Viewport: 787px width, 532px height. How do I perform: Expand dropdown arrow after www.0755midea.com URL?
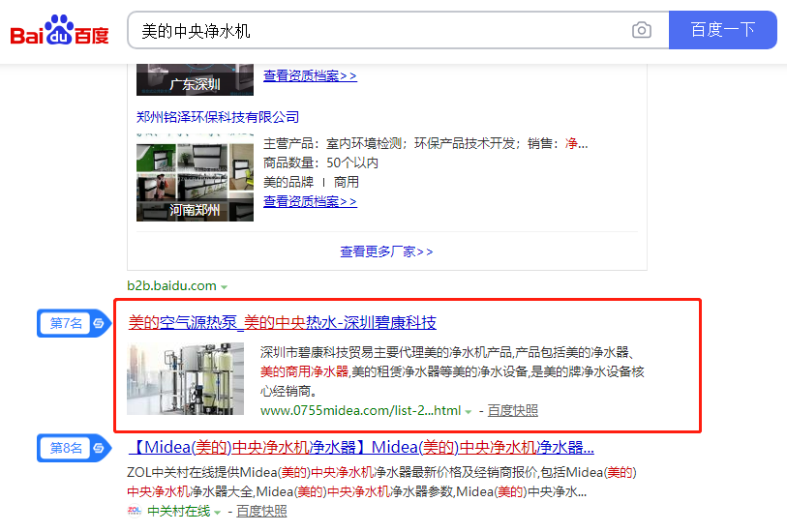point(469,412)
